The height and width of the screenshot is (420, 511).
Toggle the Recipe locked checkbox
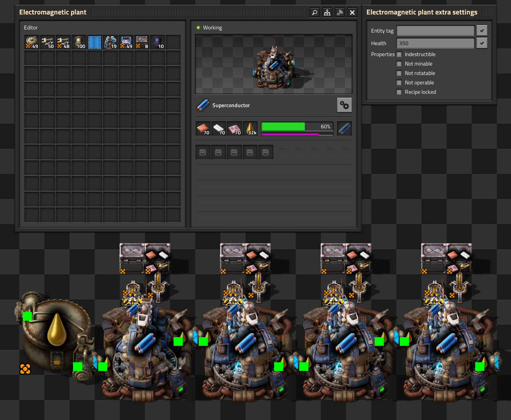pos(399,92)
